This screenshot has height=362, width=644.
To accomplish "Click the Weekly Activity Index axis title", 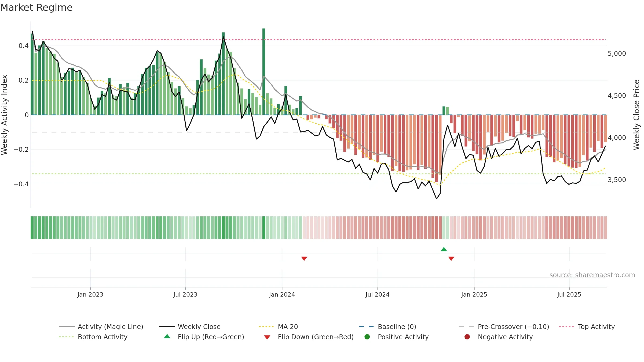I will 5,115.
